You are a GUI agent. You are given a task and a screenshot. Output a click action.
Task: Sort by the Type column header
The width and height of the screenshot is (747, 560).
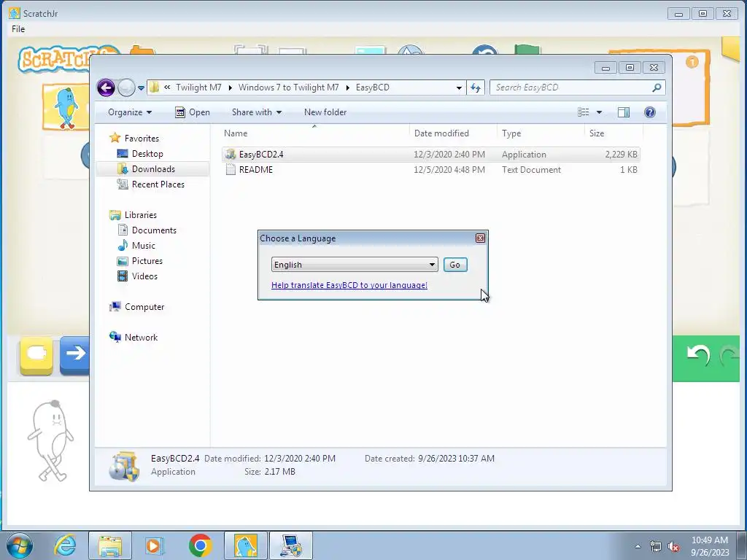tap(541, 133)
